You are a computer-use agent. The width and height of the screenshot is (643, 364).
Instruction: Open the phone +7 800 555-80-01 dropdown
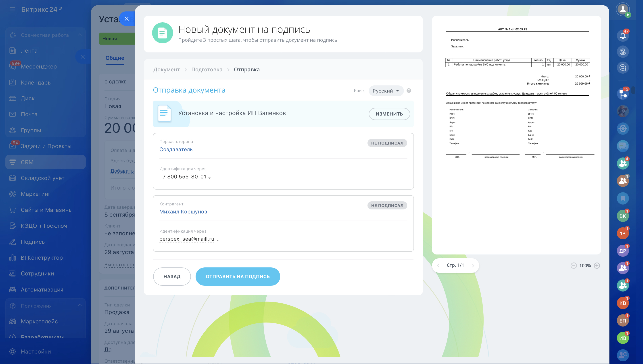point(185,177)
